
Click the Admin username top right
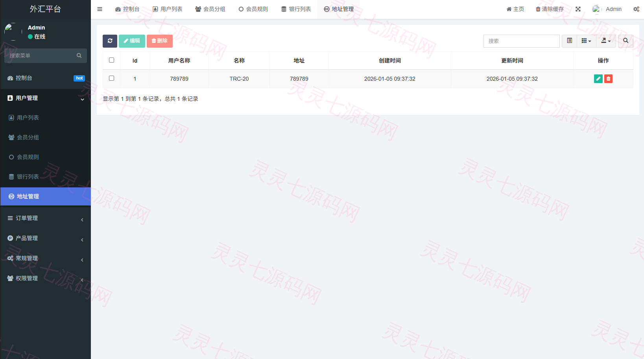(x=614, y=9)
